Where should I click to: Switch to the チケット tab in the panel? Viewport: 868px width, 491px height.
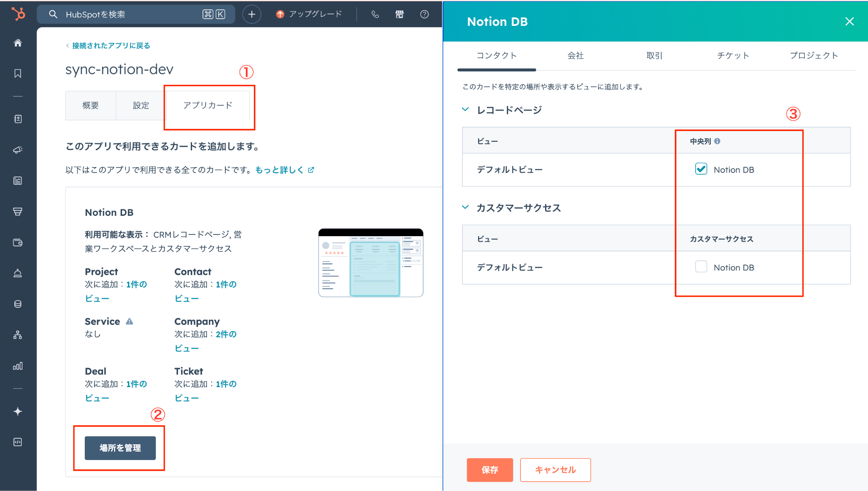(733, 56)
